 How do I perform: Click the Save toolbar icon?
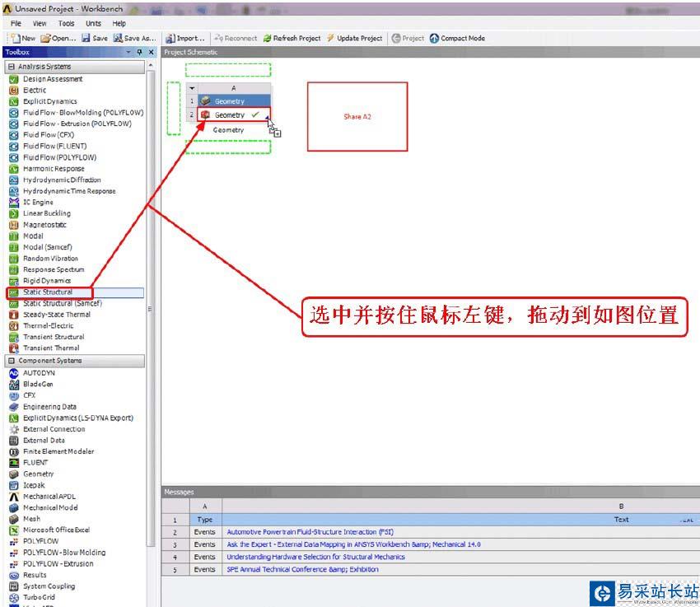click(x=86, y=39)
